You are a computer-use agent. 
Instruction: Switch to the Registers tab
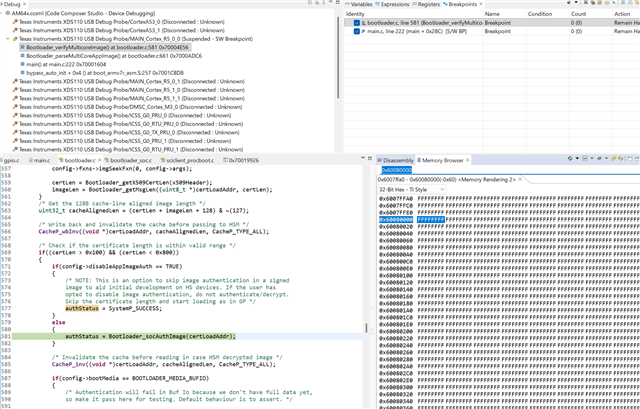point(426,4)
